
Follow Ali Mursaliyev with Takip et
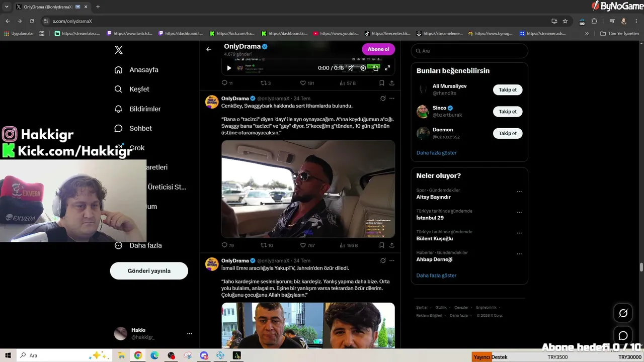(x=508, y=90)
